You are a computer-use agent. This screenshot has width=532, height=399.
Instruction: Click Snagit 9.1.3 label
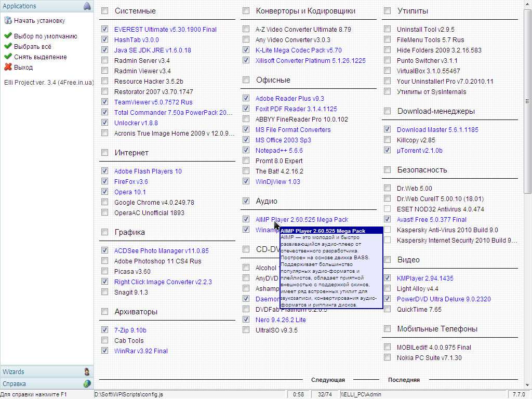point(131,292)
